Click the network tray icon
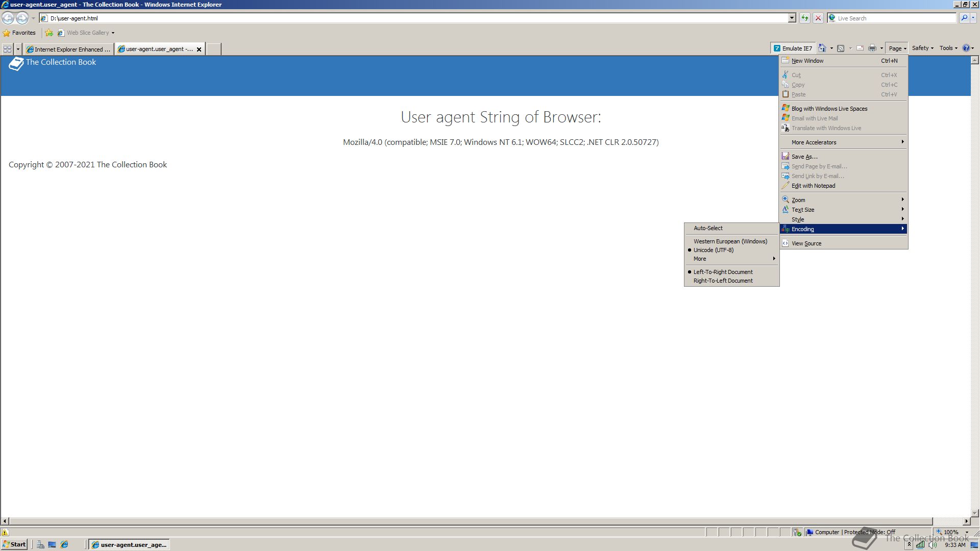 click(920, 545)
